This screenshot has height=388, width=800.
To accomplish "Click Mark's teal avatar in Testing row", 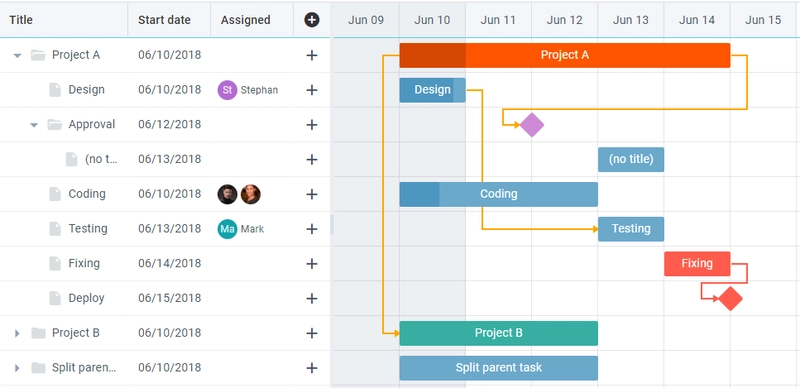I will tap(227, 229).
